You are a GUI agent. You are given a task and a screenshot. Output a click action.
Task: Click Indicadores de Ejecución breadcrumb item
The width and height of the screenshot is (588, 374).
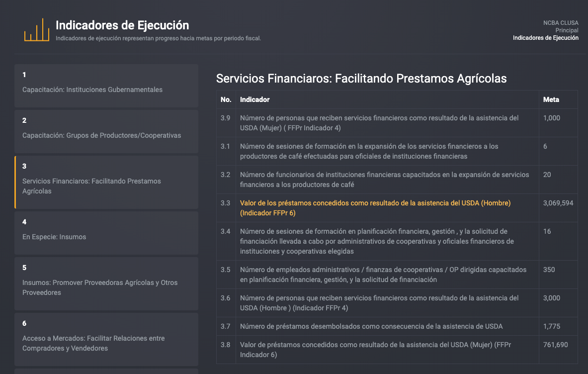coord(546,38)
